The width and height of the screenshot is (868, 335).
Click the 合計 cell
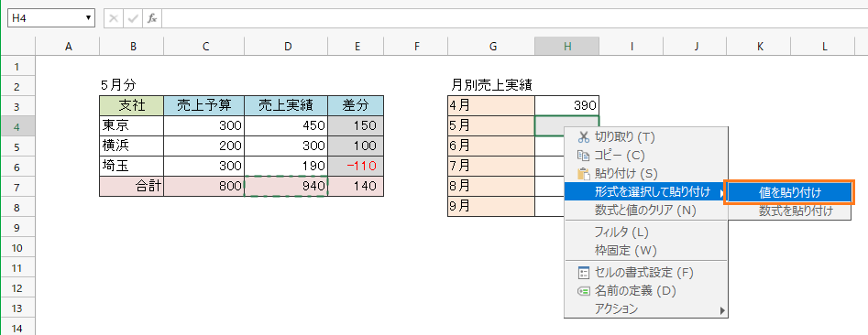pyautogui.click(x=132, y=187)
